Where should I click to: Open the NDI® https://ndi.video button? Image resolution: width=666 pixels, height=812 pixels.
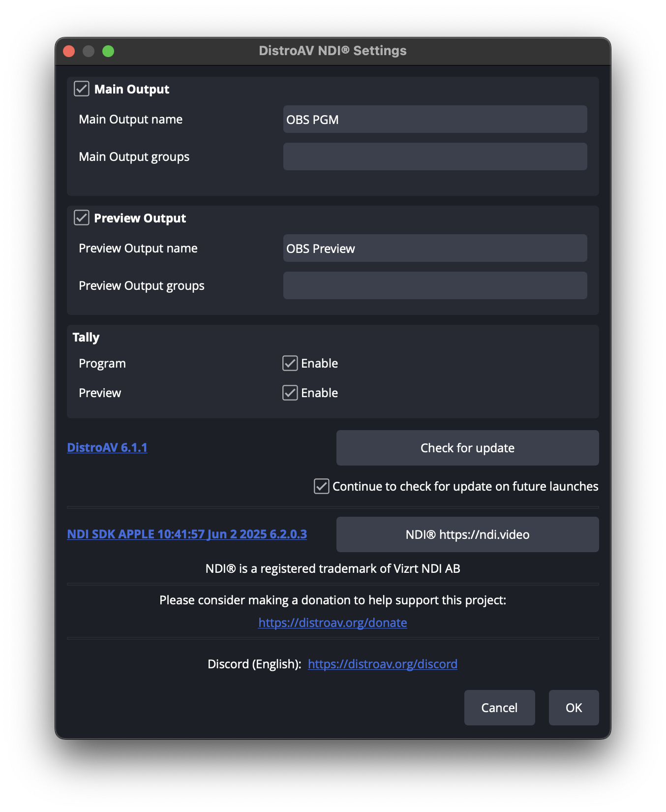coord(467,534)
